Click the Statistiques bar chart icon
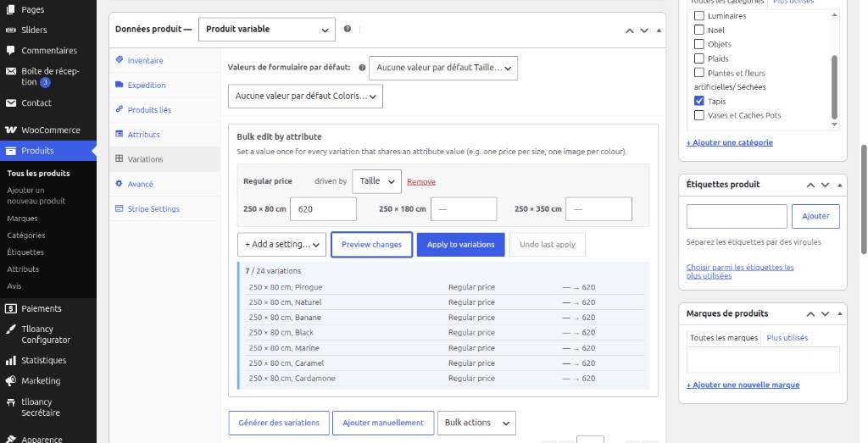 (10, 361)
